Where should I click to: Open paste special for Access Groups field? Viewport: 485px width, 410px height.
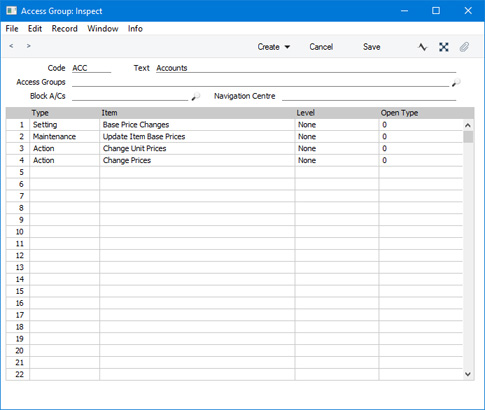tap(456, 82)
